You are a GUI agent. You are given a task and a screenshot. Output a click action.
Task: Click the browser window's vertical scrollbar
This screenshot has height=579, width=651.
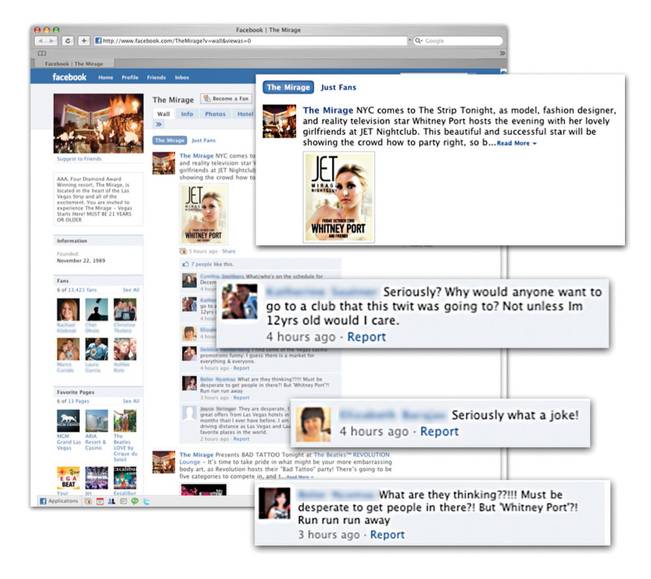[x=504, y=365]
